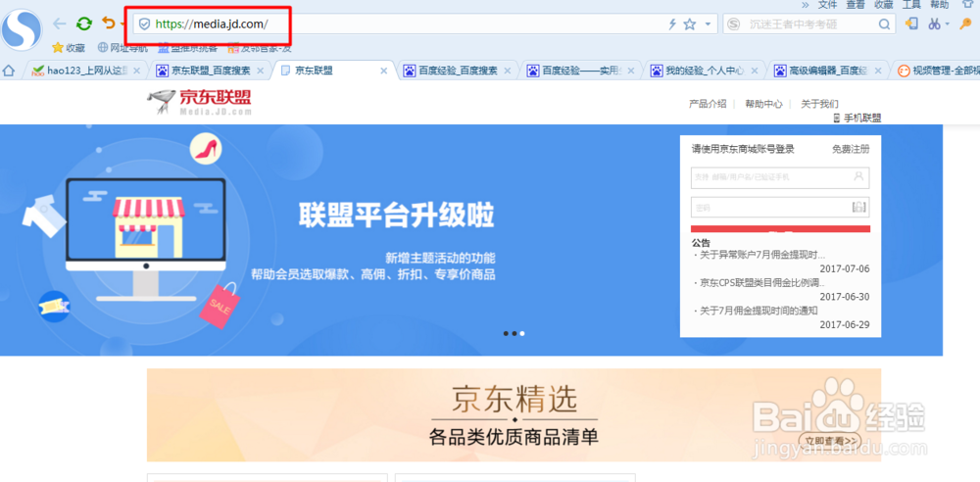Image resolution: width=980 pixels, height=482 pixels.
Task: Open the scissors tool dropdown arrow
Action: (x=947, y=24)
